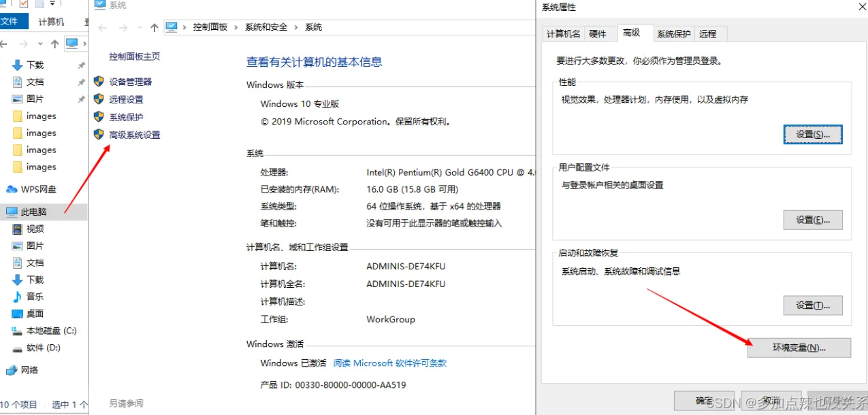Expand the 系统和安全 breadcrumb chevron
Image resolution: width=868 pixels, height=415 pixels.
coord(296,28)
